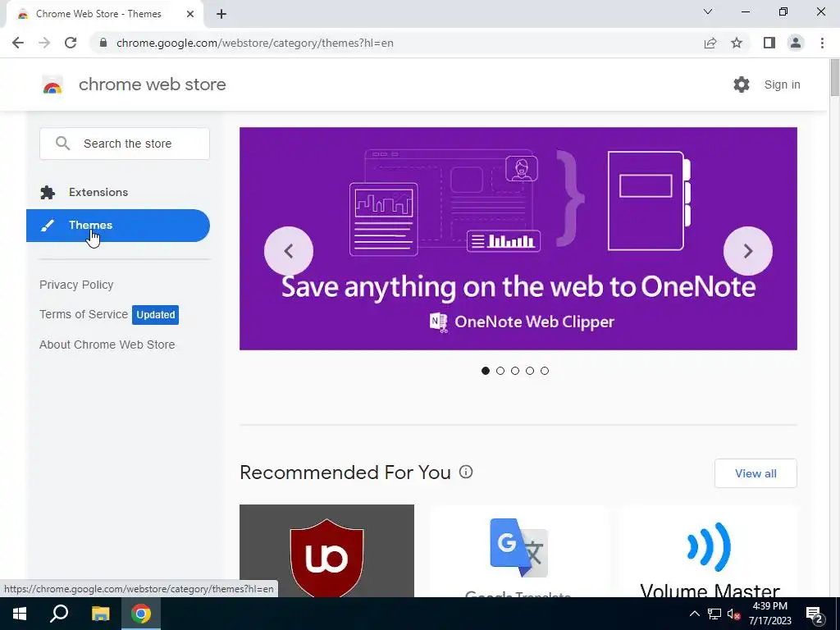
Task: Click info icon beside Recommended For You
Action: click(466, 472)
